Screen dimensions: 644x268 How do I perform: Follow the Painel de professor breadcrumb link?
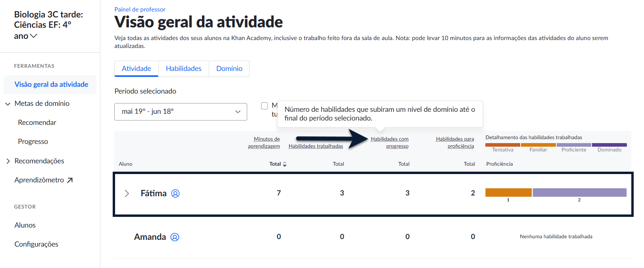click(x=140, y=10)
